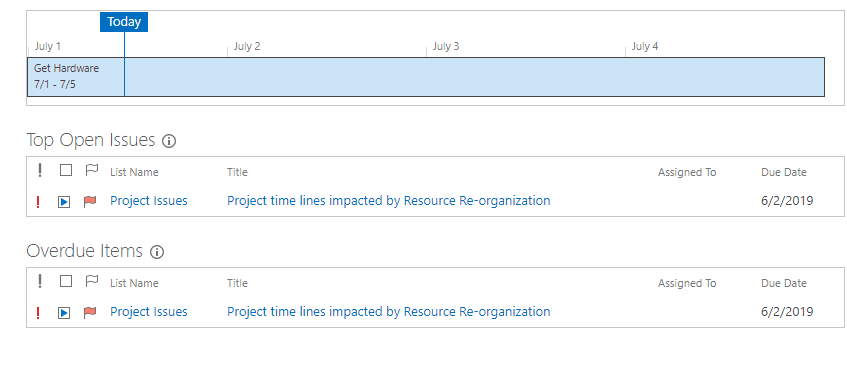Screen dimensions: 847x367
Task: Click the checkbox column header in Top Open Issues
Action: (66, 170)
